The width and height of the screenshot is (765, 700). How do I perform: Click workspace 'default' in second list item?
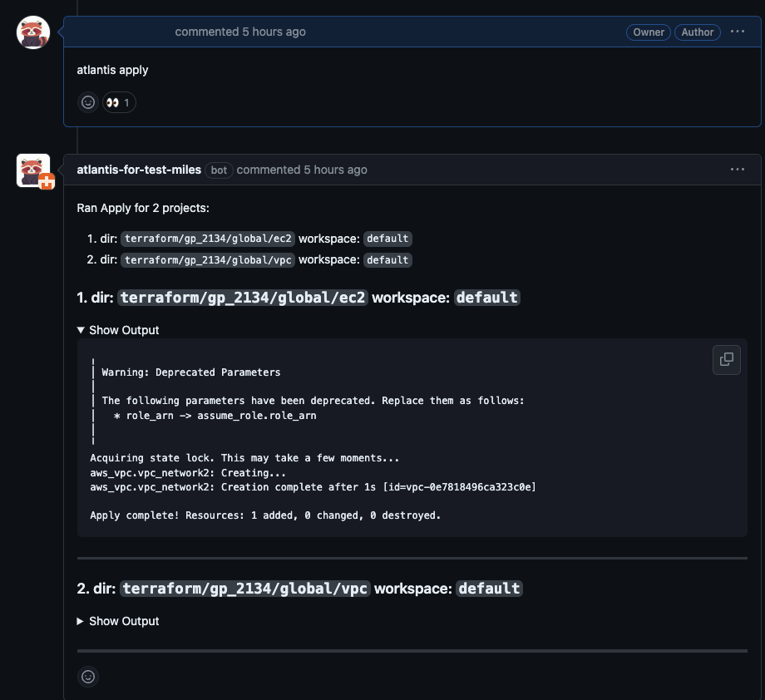[387, 260]
